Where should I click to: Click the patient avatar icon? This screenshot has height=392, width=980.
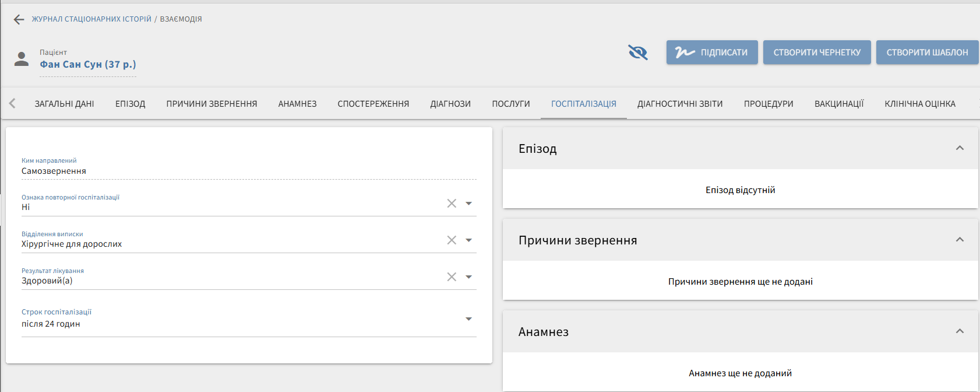coord(22,59)
